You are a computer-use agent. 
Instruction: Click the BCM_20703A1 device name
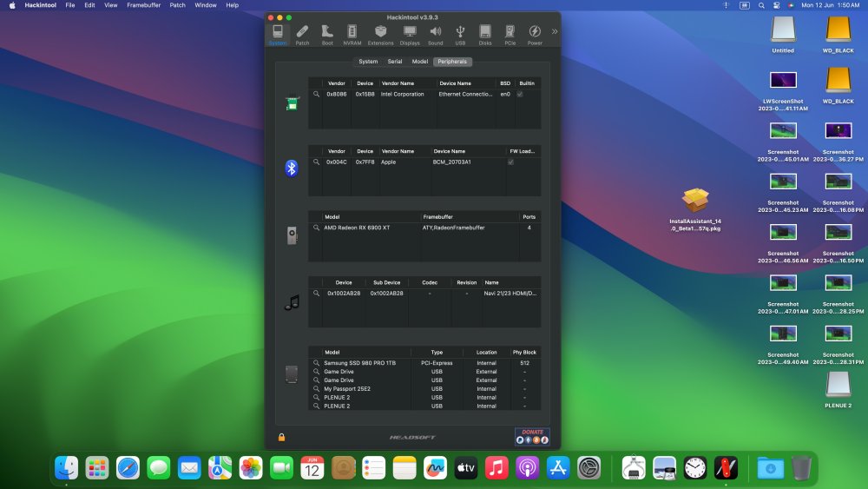(x=451, y=162)
